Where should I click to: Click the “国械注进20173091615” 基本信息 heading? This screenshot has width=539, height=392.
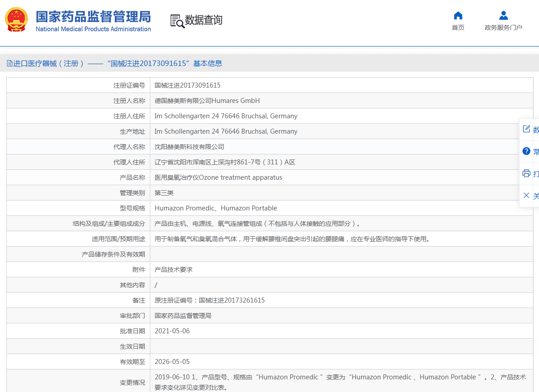tap(165, 63)
